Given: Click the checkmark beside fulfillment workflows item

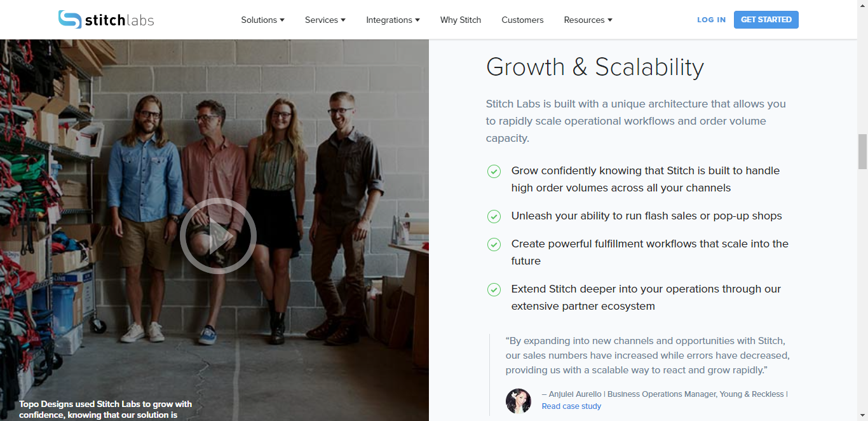Looking at the screenshot, I should tap(494, 244).
